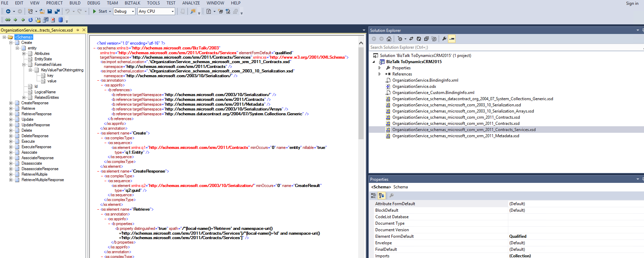Viewport: 644px width, 258px height.
Task: Expand the CreateResponse schema node
Action: click(x=11, y=103)
